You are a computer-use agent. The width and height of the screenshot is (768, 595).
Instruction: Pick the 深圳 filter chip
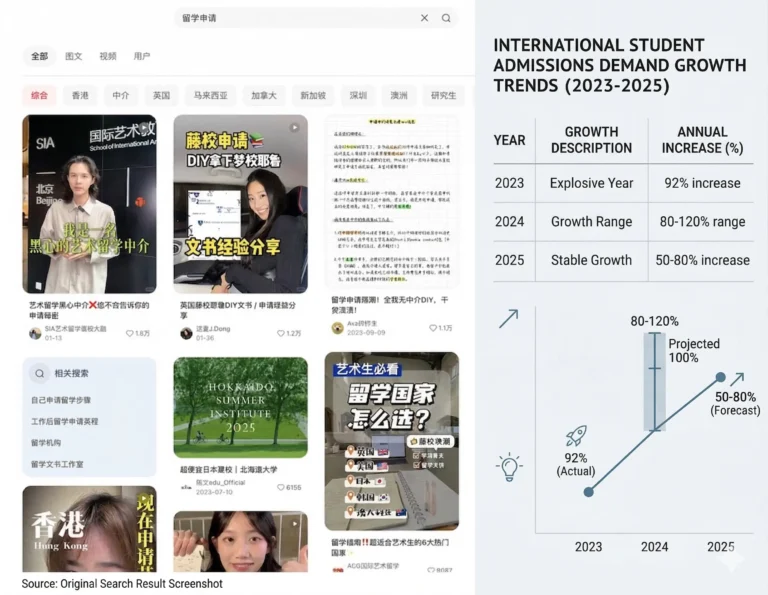click(x=358, y=95)
